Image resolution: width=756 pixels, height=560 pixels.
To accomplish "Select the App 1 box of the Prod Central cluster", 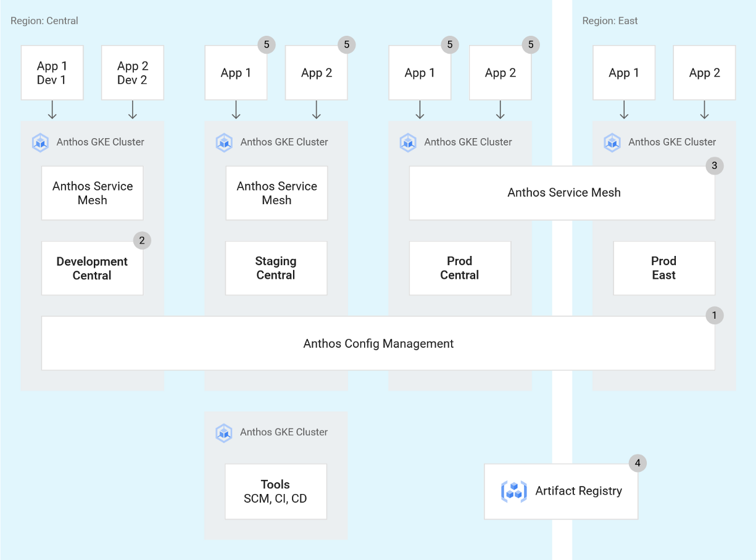I will tap(420, 73).
